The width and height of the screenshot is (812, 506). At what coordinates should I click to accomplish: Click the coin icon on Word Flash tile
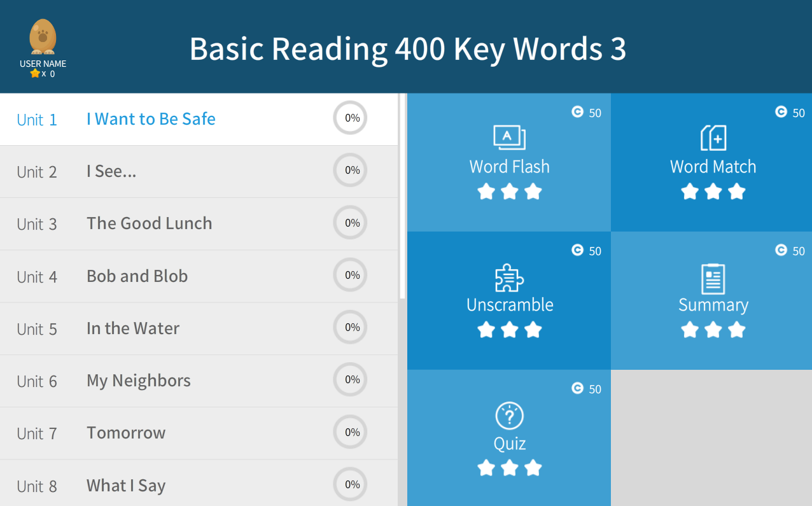click(x=577, y=112)
